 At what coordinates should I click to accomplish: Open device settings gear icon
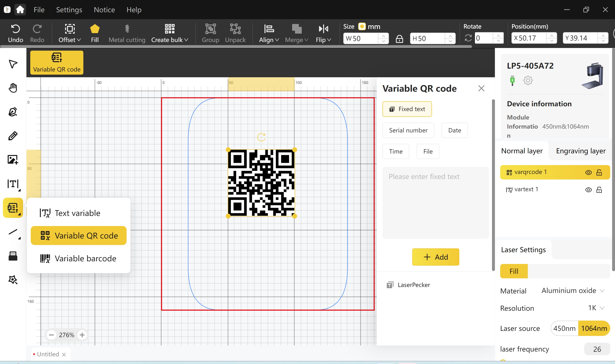528,80
